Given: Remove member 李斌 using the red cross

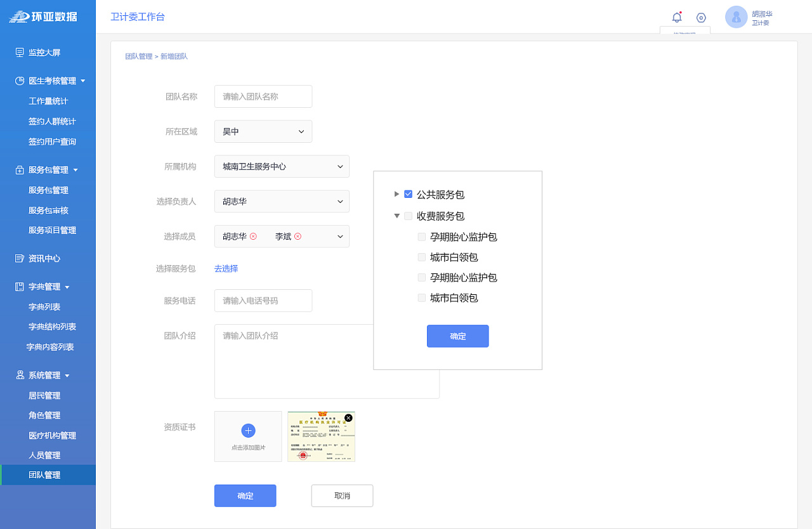Looking at the screenshot, I should (298, 235).
